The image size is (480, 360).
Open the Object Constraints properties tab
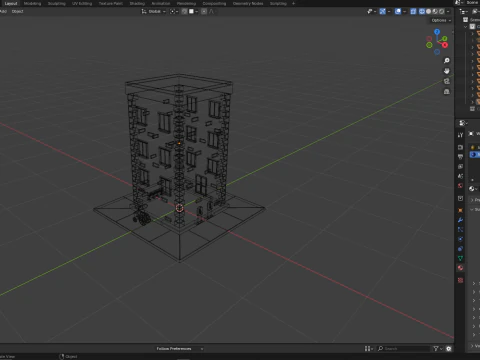tap(460, 249)
